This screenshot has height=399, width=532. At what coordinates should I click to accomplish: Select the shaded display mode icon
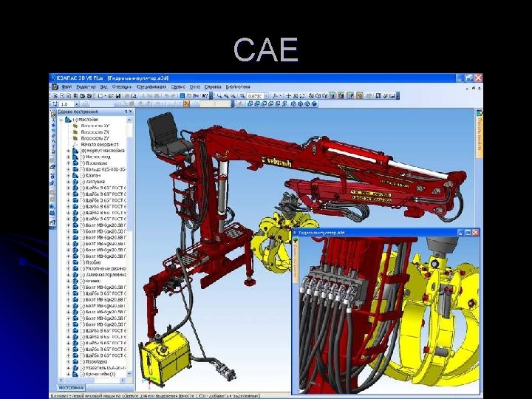point(332,96)
